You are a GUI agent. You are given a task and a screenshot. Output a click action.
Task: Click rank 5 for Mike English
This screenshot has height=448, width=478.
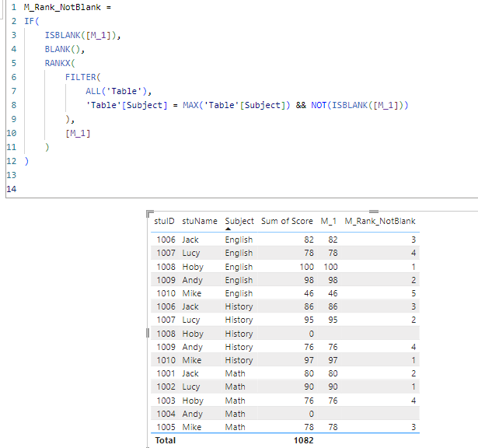413,293
